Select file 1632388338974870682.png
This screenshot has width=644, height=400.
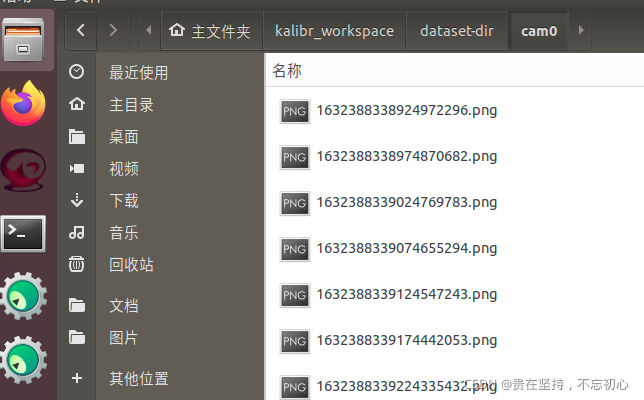pyautogui.click(x=407, y=157)
